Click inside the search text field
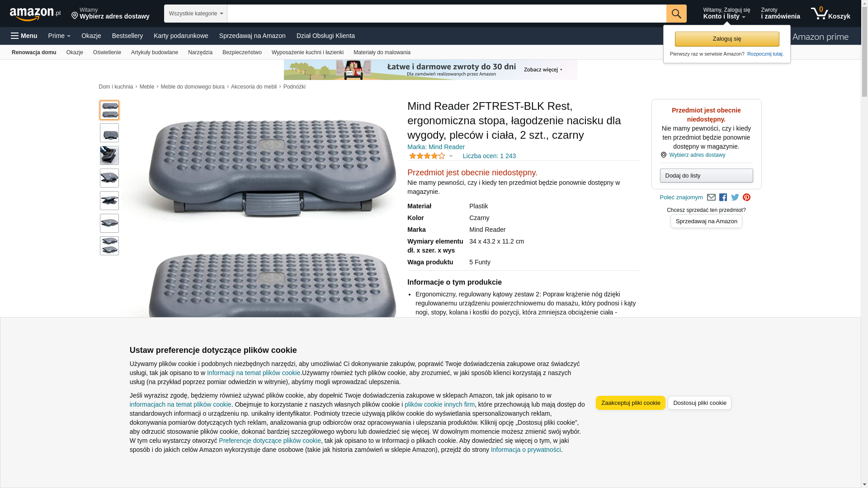 (446, 14)
